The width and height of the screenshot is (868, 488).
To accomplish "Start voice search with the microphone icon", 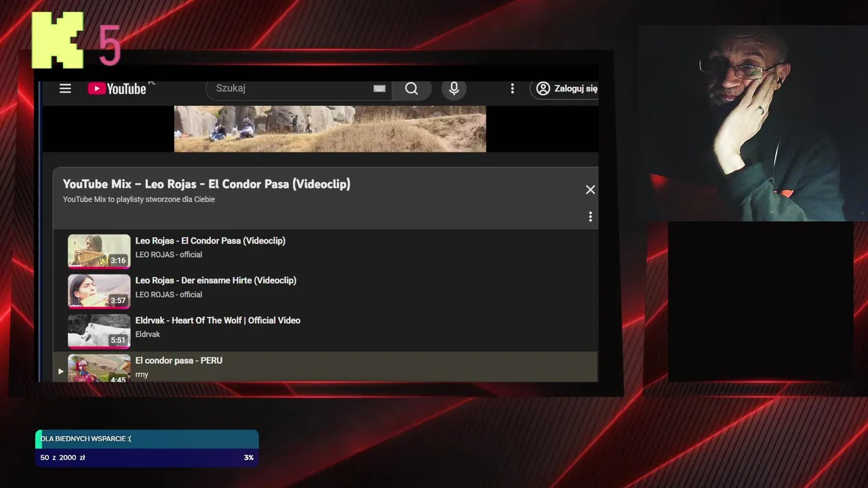I will point(454,89).
